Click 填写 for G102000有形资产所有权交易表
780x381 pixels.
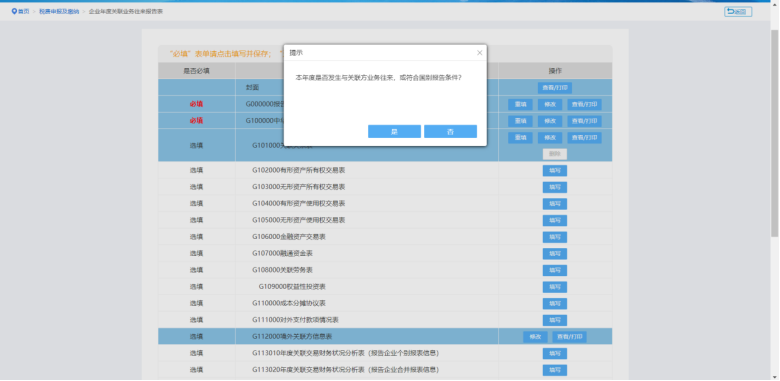point(555,171)
